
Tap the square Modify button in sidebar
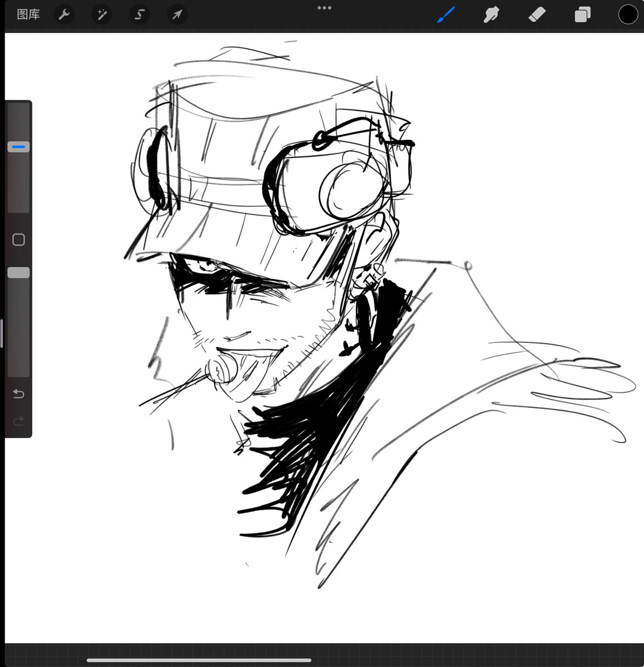click(18, 240)
